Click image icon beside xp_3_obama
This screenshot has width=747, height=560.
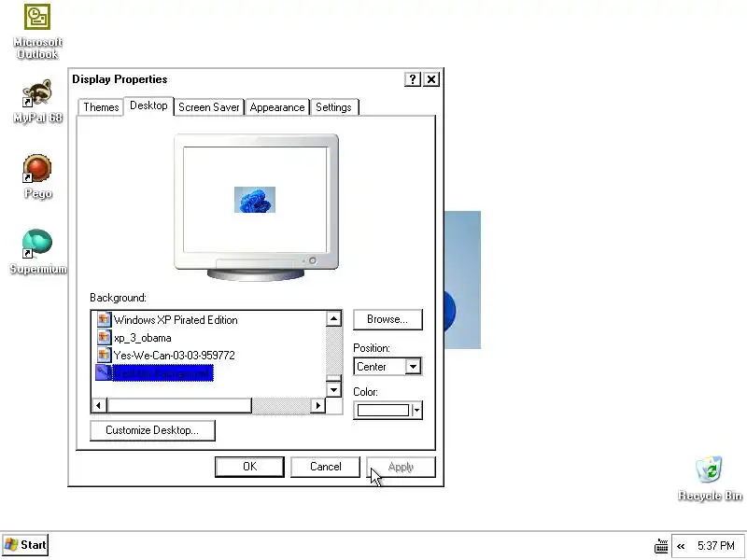(x=104, y=338)
